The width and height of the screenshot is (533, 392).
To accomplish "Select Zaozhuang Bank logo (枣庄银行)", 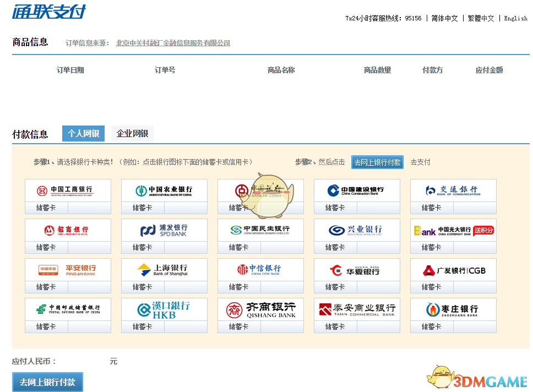I will 453,309.
